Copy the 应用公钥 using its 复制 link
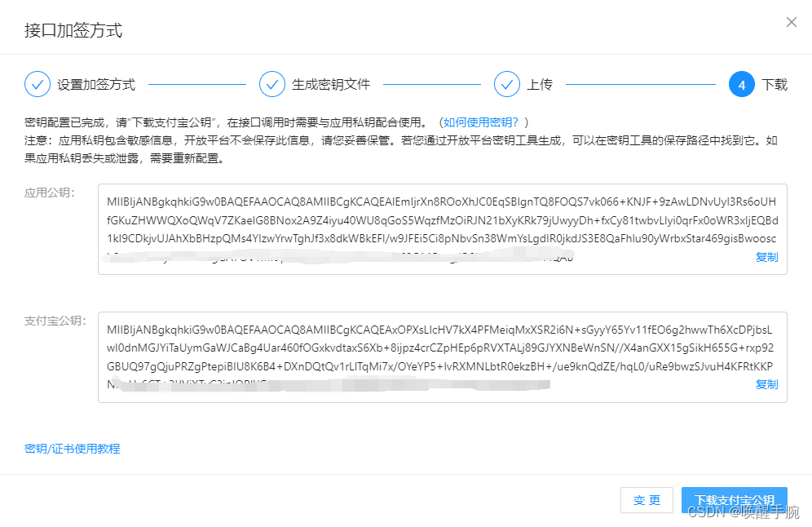The width and height of the screenshot is (812, 527). click(767, 256)
